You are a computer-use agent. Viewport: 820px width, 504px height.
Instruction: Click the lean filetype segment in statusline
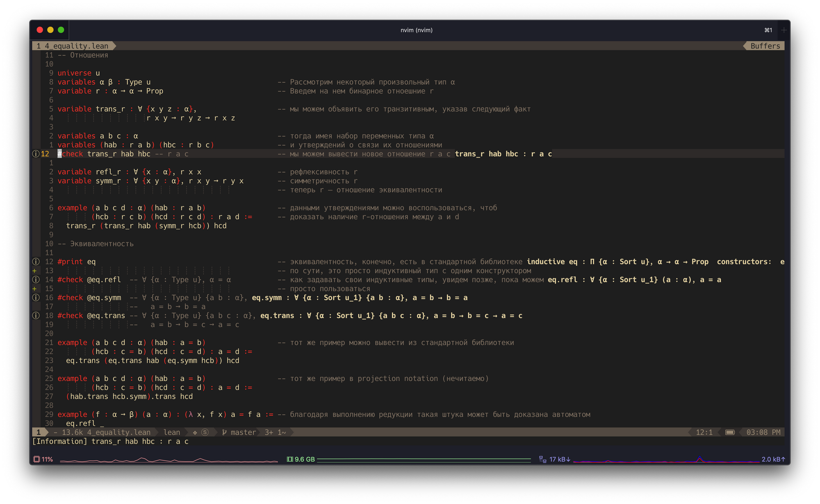click(171, 433)
